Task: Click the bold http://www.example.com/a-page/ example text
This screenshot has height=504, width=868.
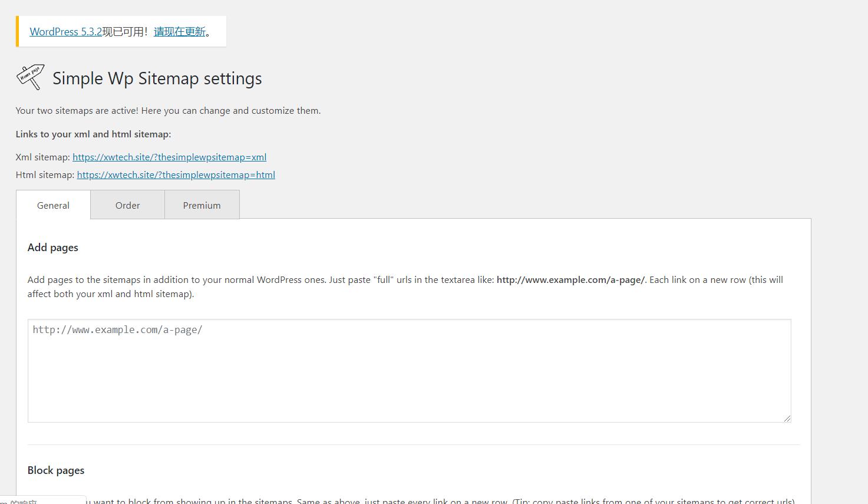Action: click(571, 280)
